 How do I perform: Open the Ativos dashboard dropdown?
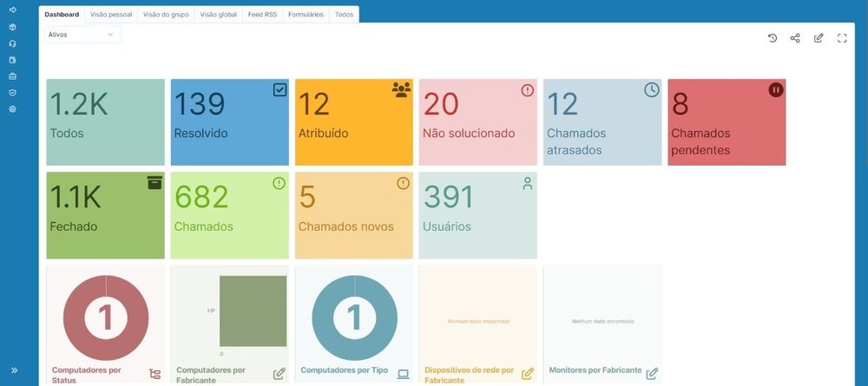[82, 35]
